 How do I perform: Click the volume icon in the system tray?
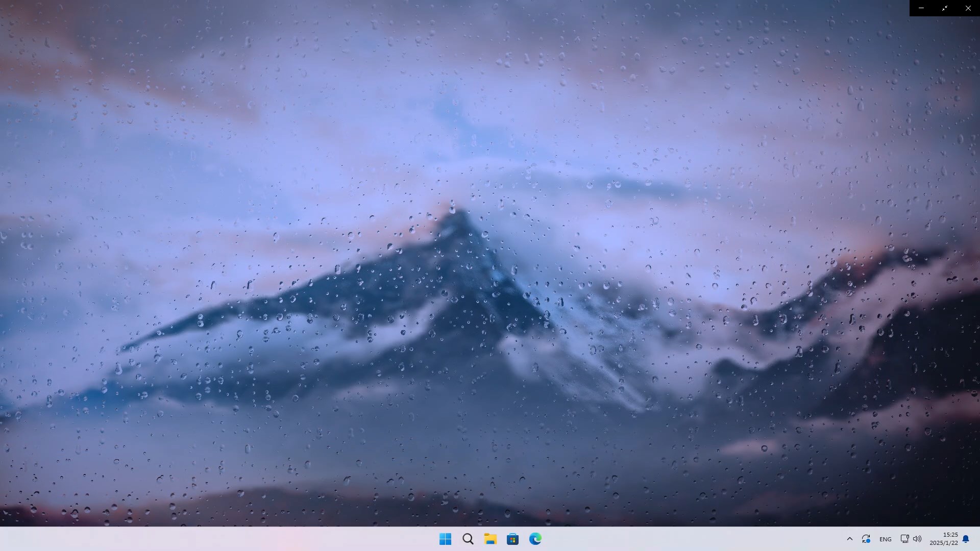(917, 539)
